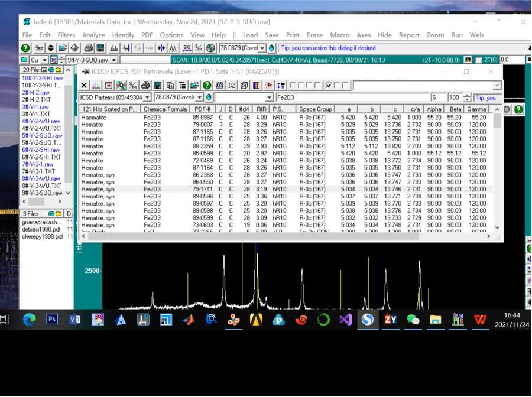Toggle the checked checkbox in PDF Retrievals toolbar
This screenshot has height=397, width=532.
pyautogui.click(x=329, y=86)
